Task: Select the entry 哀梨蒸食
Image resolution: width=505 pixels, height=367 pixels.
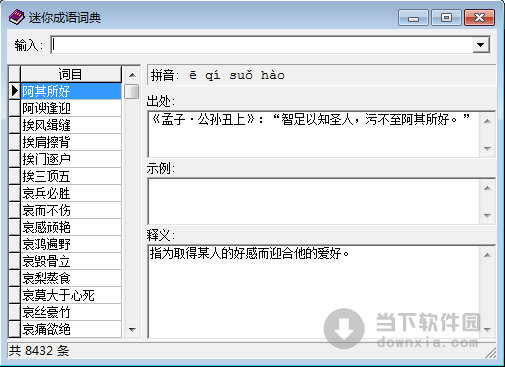Action: (71, 278)
